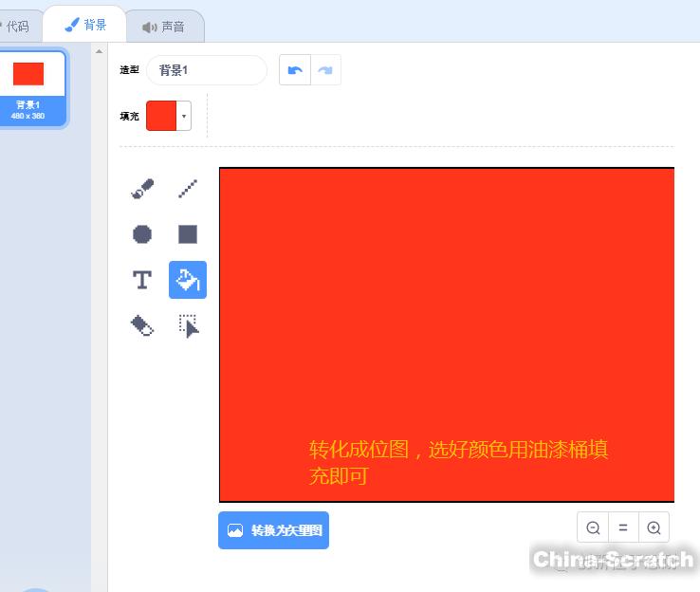
Task: Choose the Rectangle drawing tool
Action: (x=188, y=234)
